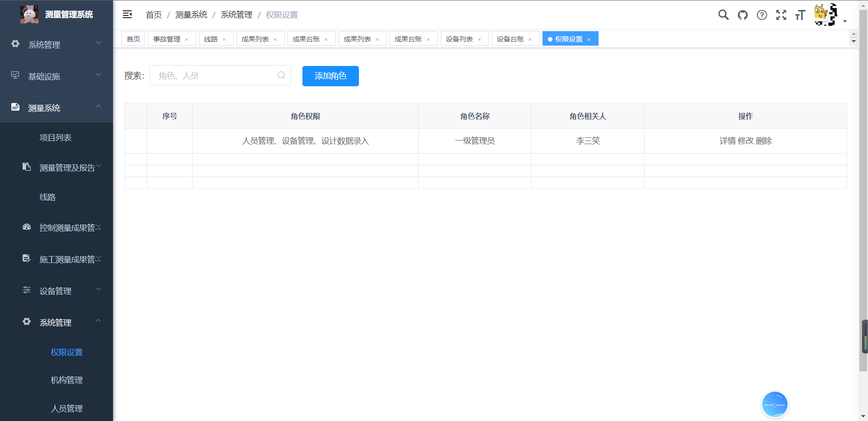
Task: Open 项目列表 in sidebar
Action: (x=56, y=138)
